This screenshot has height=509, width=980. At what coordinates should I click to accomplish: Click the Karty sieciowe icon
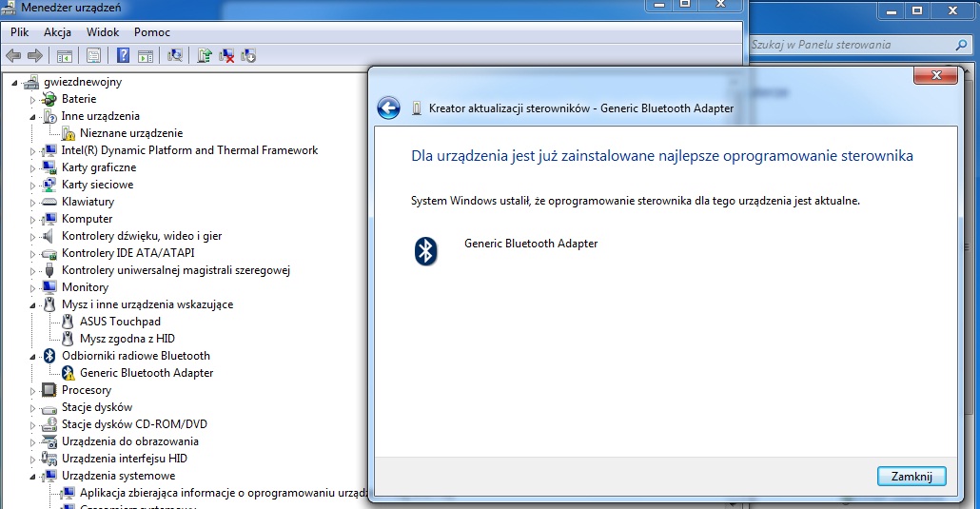click(x=49, y=185)
